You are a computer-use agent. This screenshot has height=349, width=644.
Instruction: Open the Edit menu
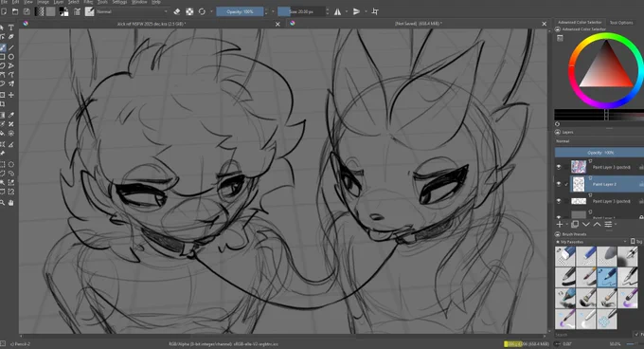pyautogui.click(x=15, y=2)
